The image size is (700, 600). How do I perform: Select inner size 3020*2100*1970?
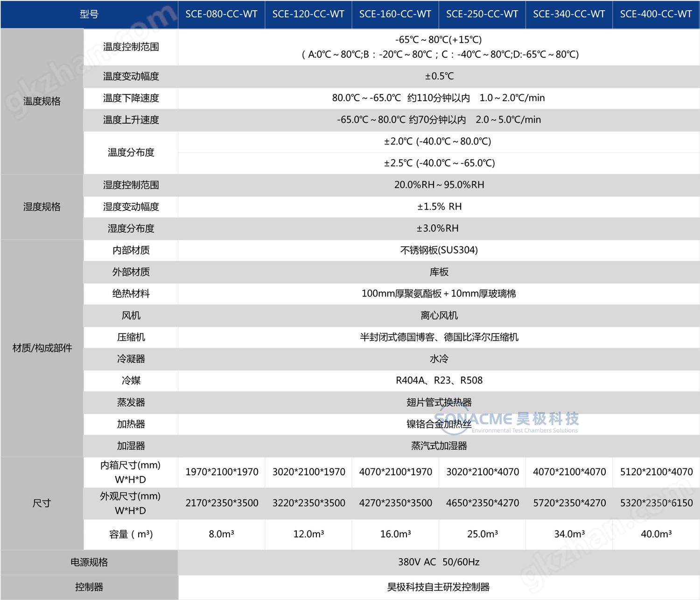[x=308, y=472]
